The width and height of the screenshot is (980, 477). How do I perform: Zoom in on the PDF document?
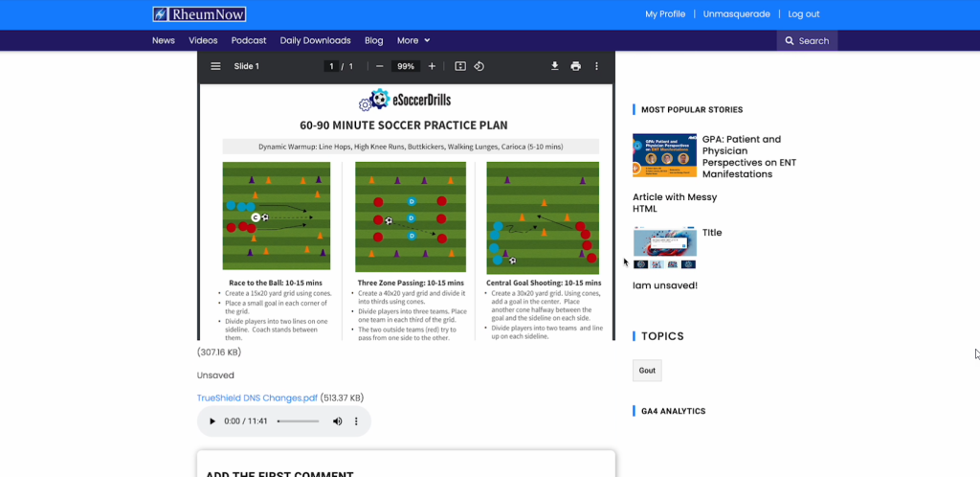pyautogui.click(x=432, y=66)
